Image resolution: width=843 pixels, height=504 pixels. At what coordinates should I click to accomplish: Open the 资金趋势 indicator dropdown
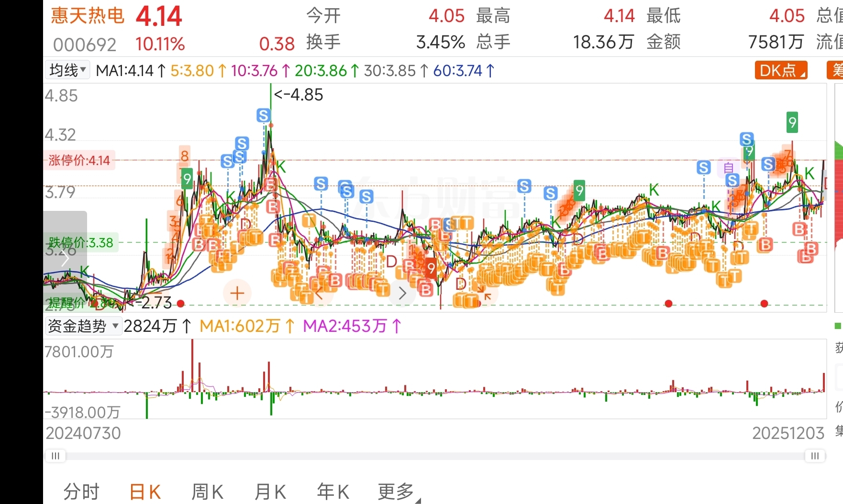pos(83,326)
